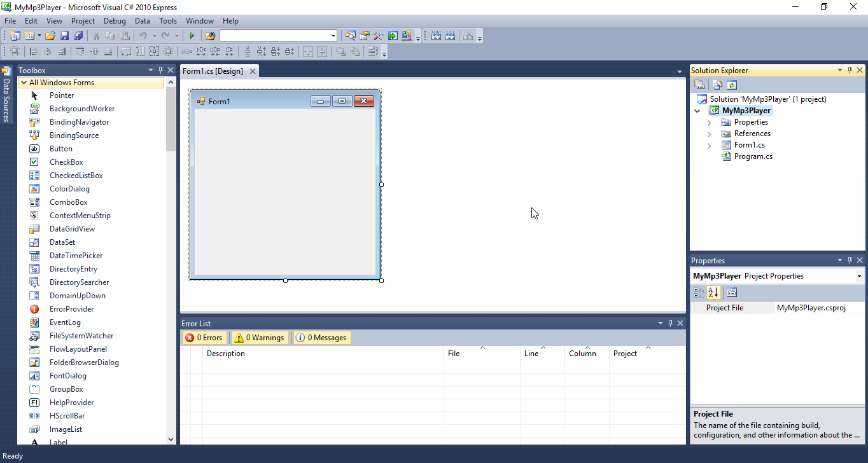Open the Add New Item dropdown arrow
The height and width of the screenshot is (463, 868).
pyautogui.click(x=39, y=36)
